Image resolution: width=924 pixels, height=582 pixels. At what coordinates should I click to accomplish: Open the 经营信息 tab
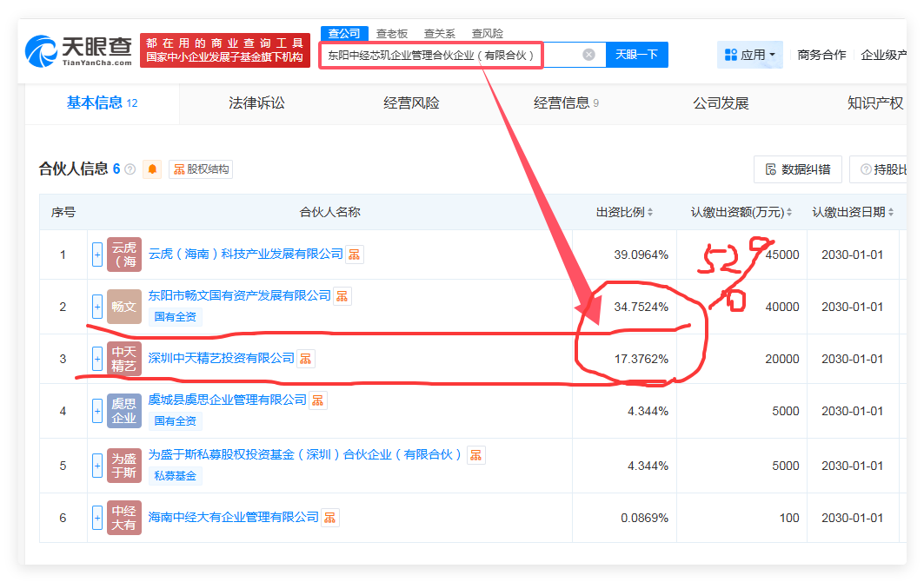(566, 103)
